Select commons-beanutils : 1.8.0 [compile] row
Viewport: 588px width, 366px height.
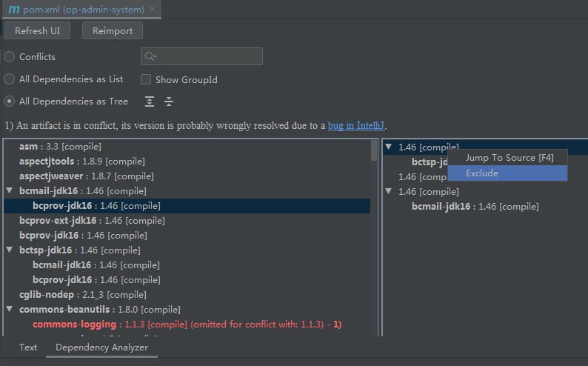coord(187,310)
